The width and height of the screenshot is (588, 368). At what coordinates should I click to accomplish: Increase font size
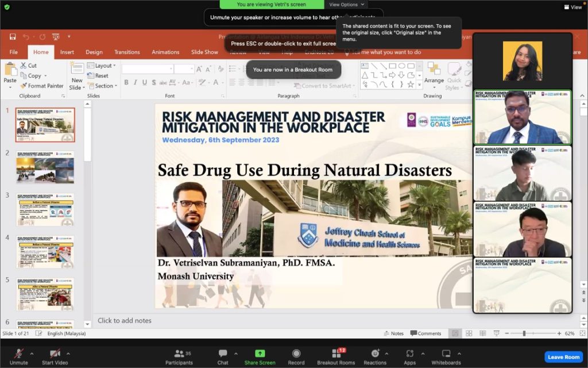[199, 69]
